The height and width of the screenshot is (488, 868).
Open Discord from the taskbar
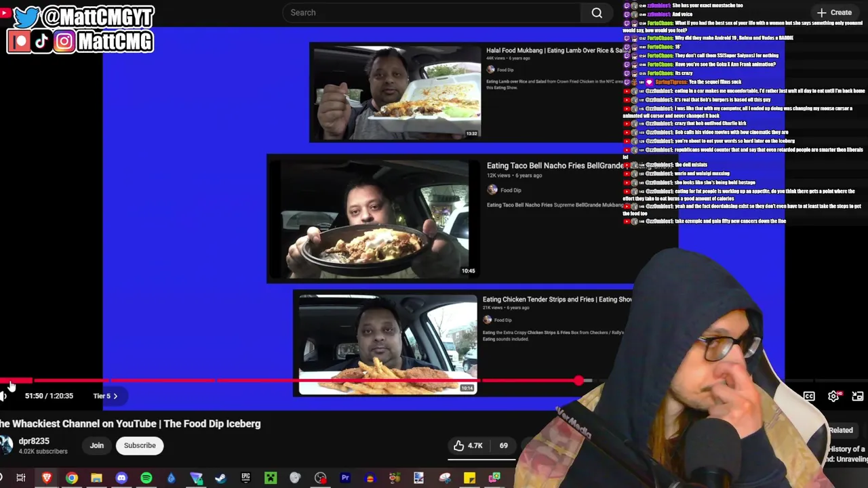coord(121,479)
